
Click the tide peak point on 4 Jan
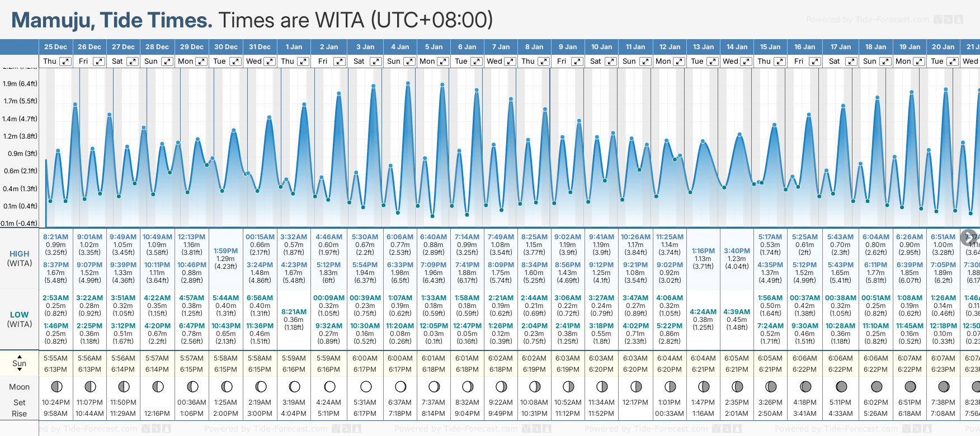[x=408, y=83]
